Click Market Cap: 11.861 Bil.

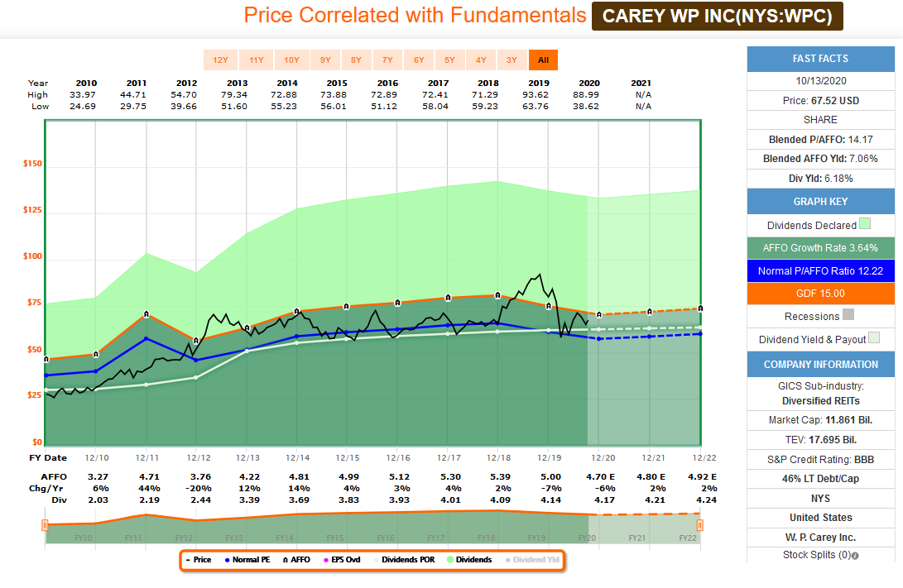pyautogui.click(x=821, y=420)
